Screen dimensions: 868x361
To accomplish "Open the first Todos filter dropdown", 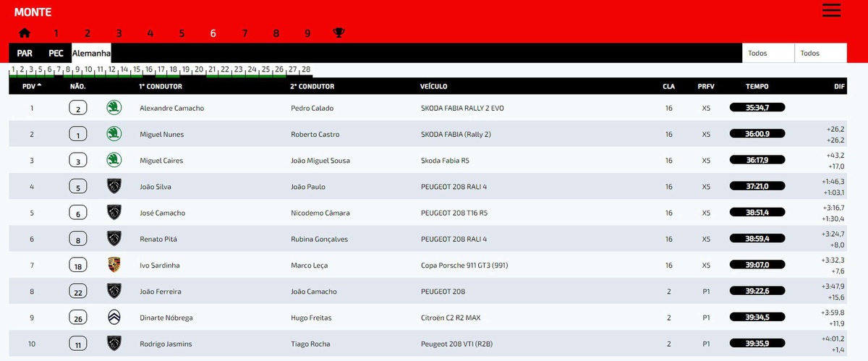I will pos(767,53).
